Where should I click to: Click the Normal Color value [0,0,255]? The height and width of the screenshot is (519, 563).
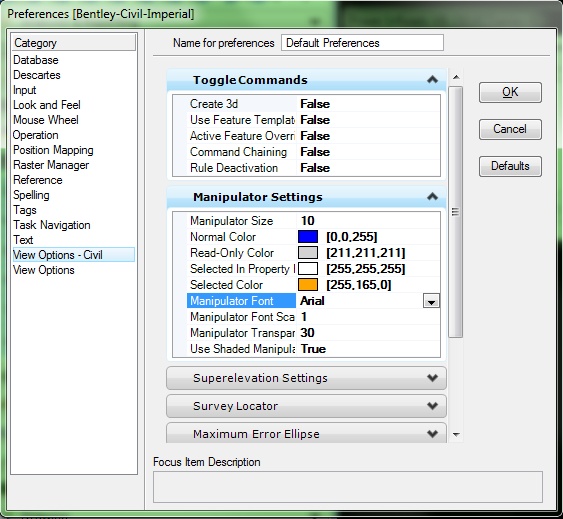pos(352,237)
